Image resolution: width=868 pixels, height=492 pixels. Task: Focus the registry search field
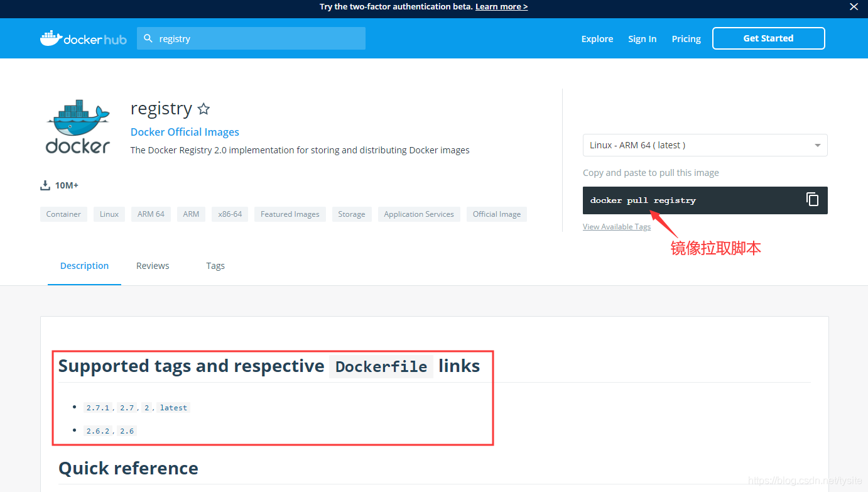[x=251, y=38]
